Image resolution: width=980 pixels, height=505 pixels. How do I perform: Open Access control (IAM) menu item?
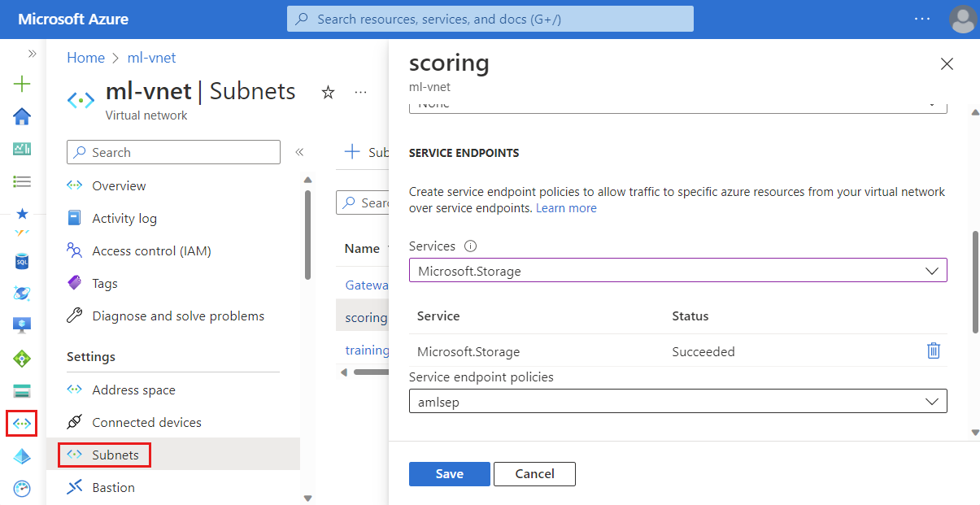151,251
